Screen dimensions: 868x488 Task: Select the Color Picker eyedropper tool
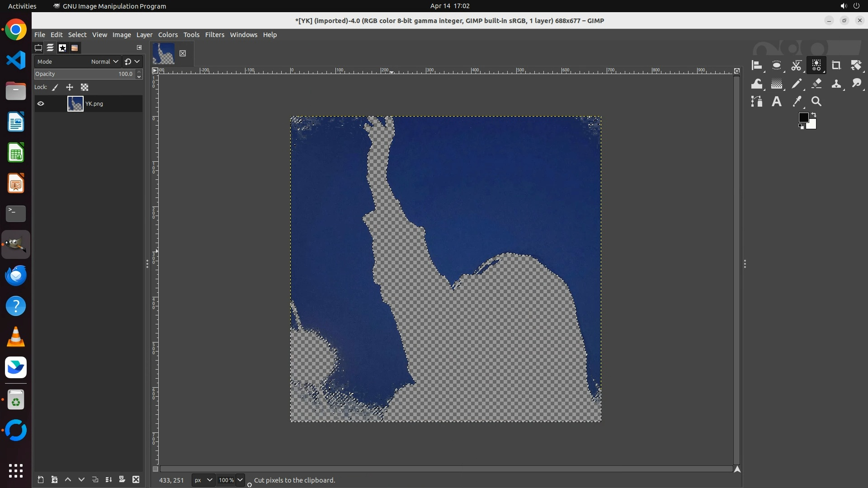click(x=797, y=102)
